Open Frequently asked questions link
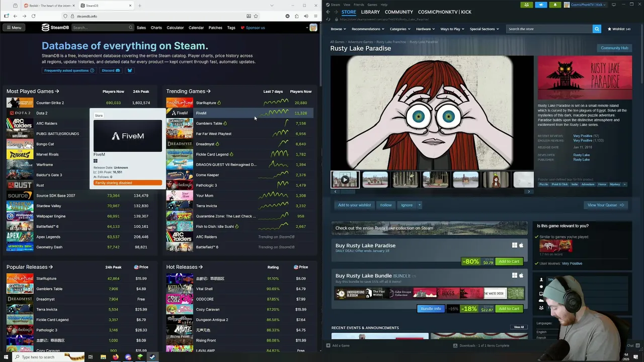 [x=69, y=70]
